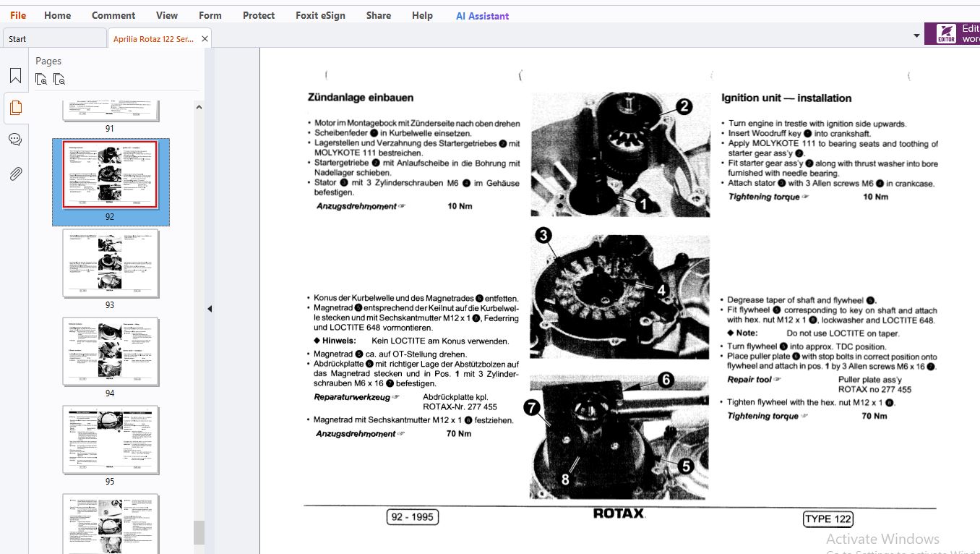Click the 'Ignition unit — installation' heading
Image resolution: width=980 pixels, height=554 pixels.
(786, 98)
